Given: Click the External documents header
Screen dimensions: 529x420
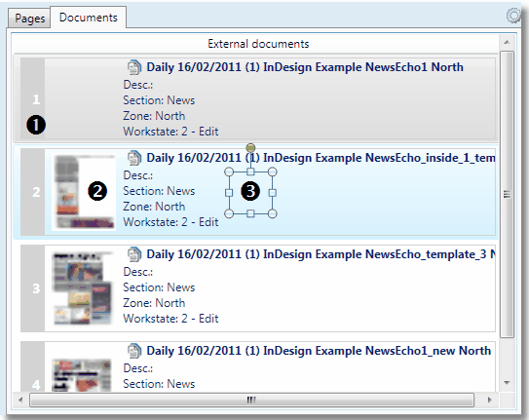Looking at the screenshot, I should pyautogui.click(x=258, y=44).
